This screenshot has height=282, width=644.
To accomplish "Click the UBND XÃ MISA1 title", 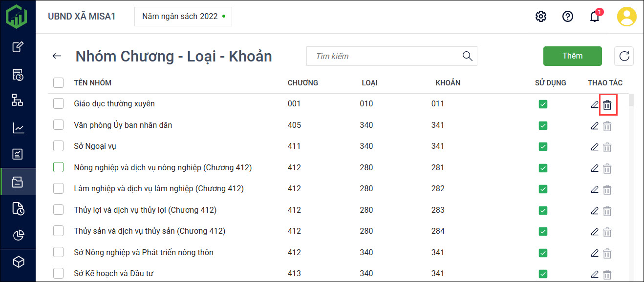I will [x=82, y=17].
